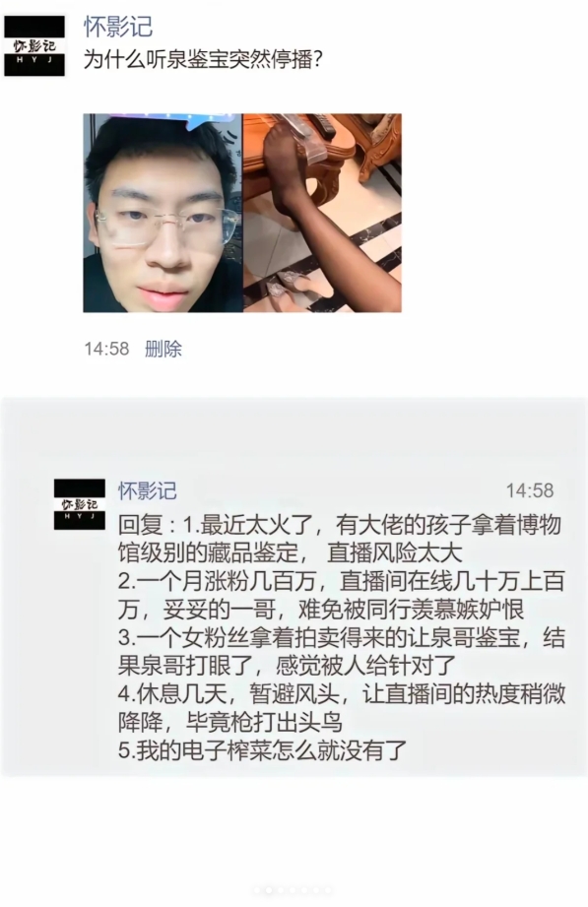
Task: Open the 怀影记 avatar in the comment section
Action: 80,504
